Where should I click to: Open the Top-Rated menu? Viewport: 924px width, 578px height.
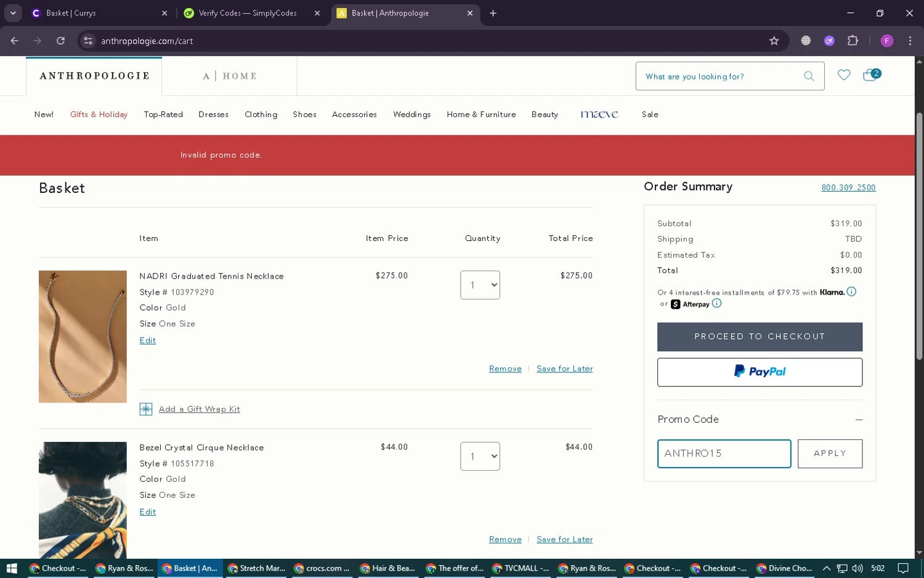pos(163,115)
